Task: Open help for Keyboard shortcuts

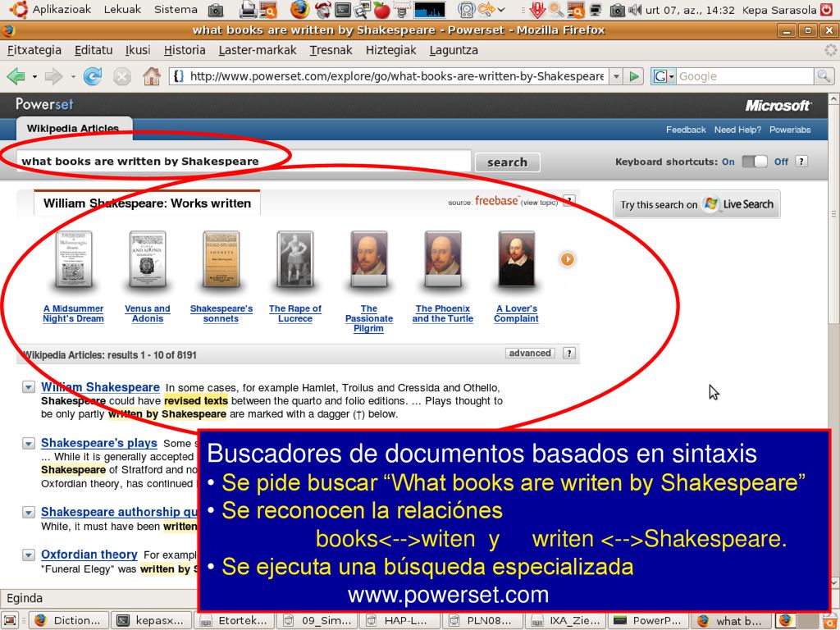Action: [801, 162]
